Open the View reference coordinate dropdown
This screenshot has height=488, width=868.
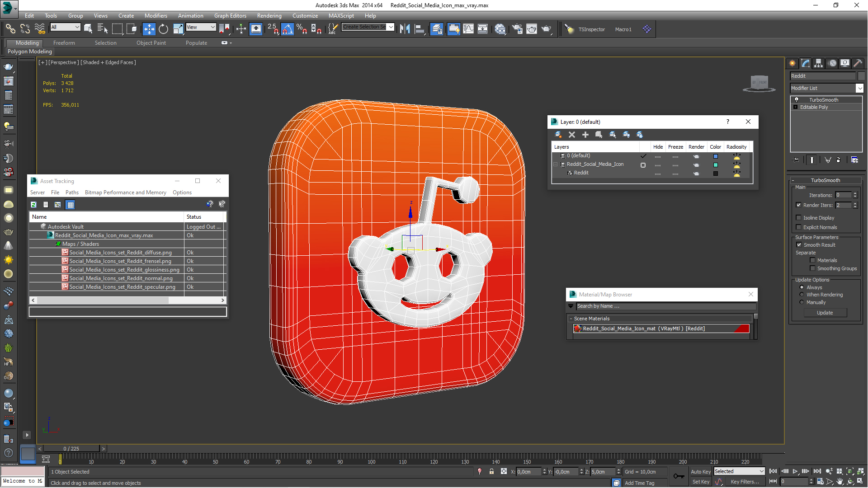coord(201,27)
